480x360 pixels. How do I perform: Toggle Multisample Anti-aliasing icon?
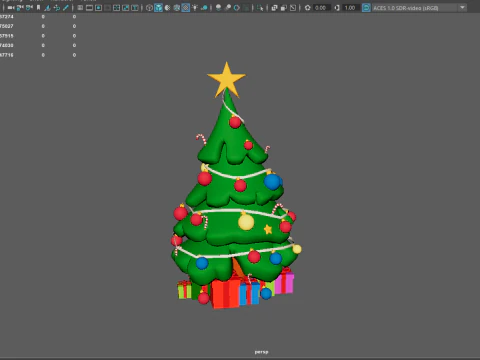(237, 8)
